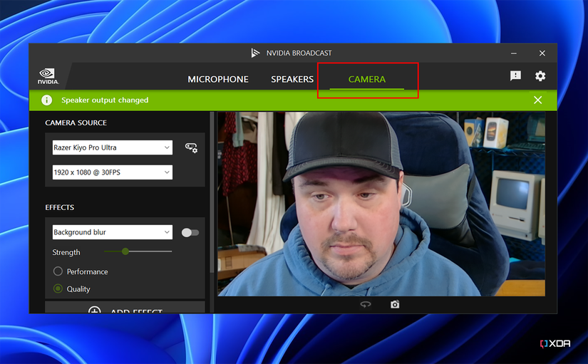Open the feedback speech bubble icon
This screenshot has height=364, width=588.
[515, 76]
